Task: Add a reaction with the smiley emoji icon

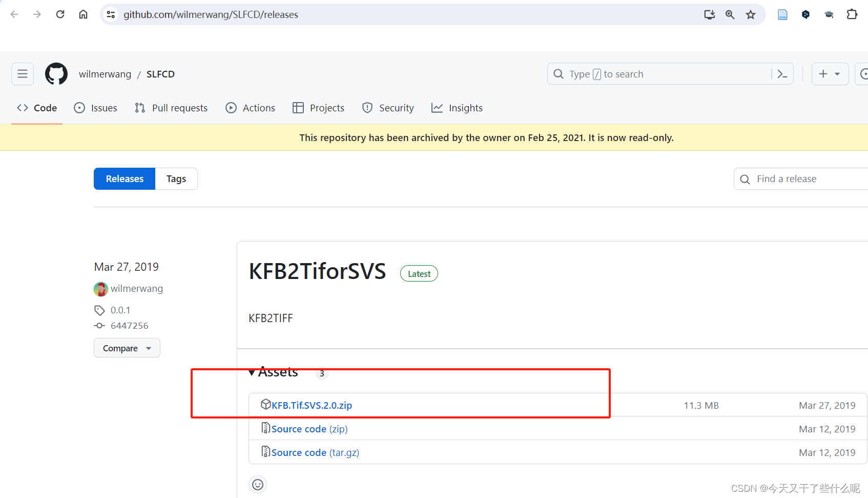Action: coord(258,484)
